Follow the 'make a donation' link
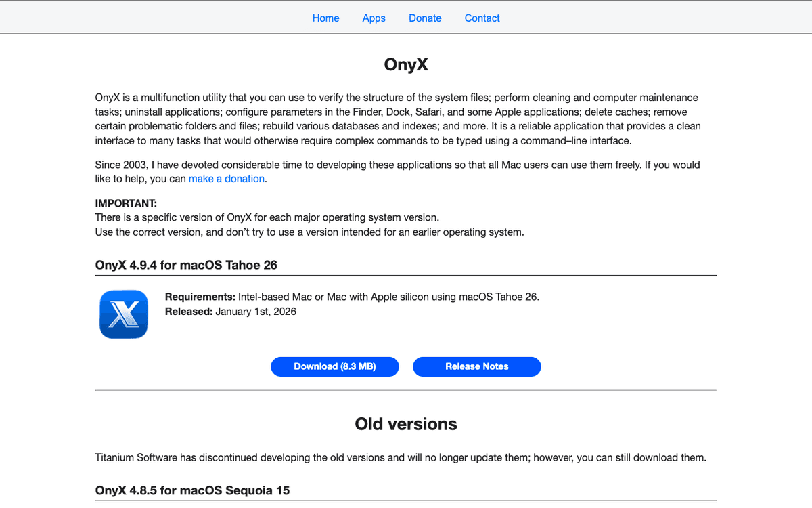Viewport: 812px width, 508px height. pyautogui.click(x=227, y=179)
